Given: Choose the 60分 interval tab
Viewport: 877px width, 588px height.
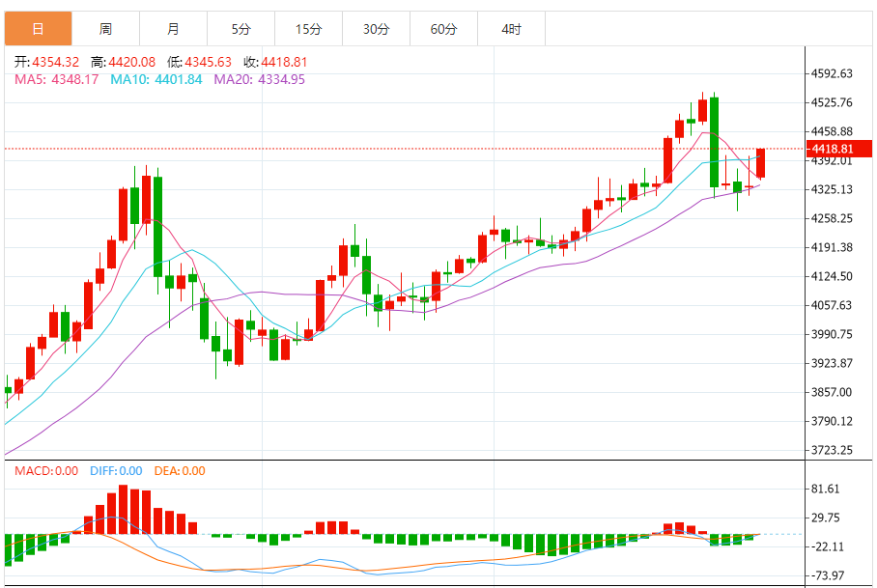Looking at the screenshot, I should [x=443, y=29].
